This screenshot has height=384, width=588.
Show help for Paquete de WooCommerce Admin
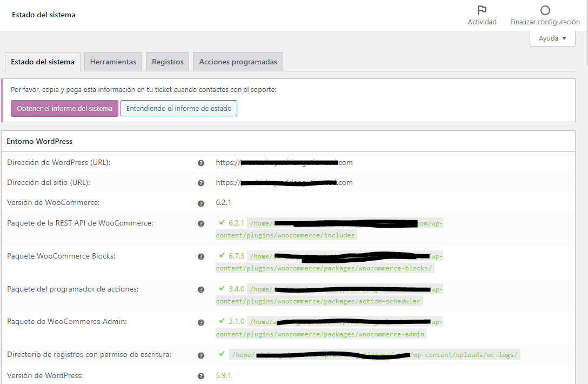(201, 323)
